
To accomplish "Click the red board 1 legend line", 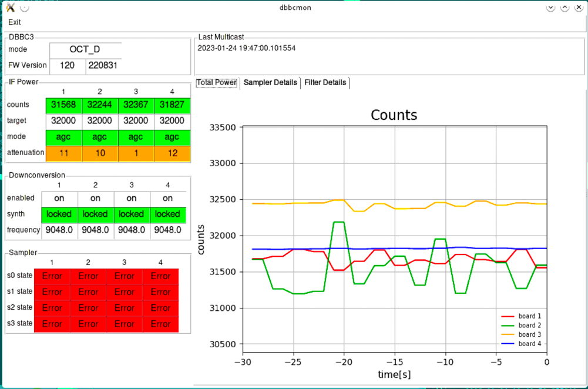I will 508,316.
